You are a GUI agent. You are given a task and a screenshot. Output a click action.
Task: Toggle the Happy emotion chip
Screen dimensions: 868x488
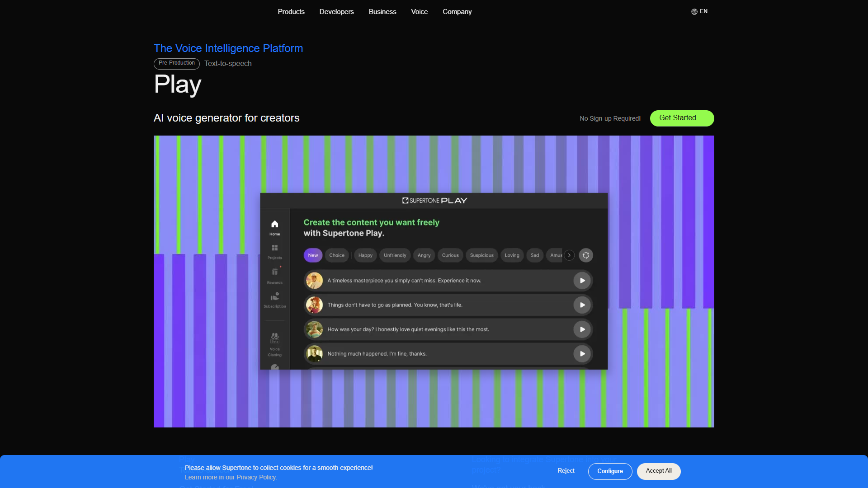pos(365,255)
